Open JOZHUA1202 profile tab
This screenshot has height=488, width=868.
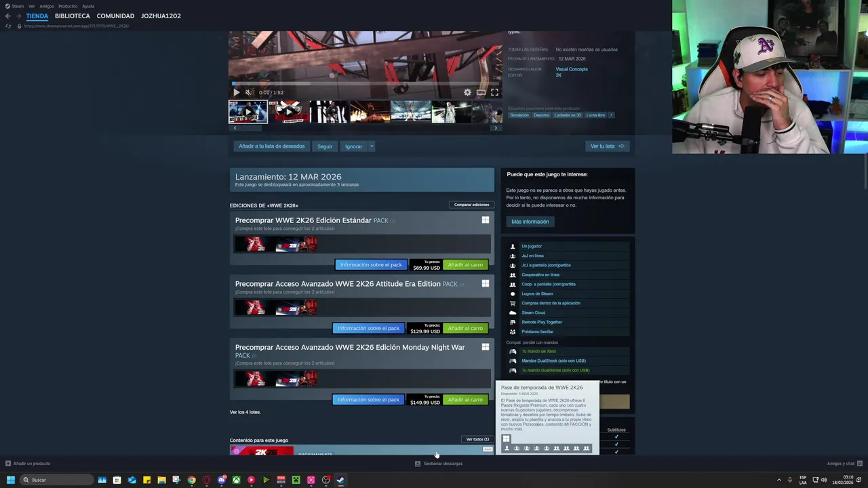[x=161, y=16]
